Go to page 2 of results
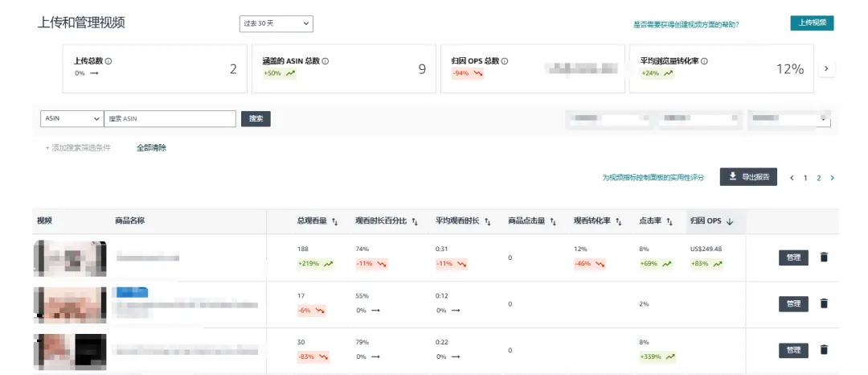This screenshot has width=868, height=375. pyautogui.click(x=819, y=178)
